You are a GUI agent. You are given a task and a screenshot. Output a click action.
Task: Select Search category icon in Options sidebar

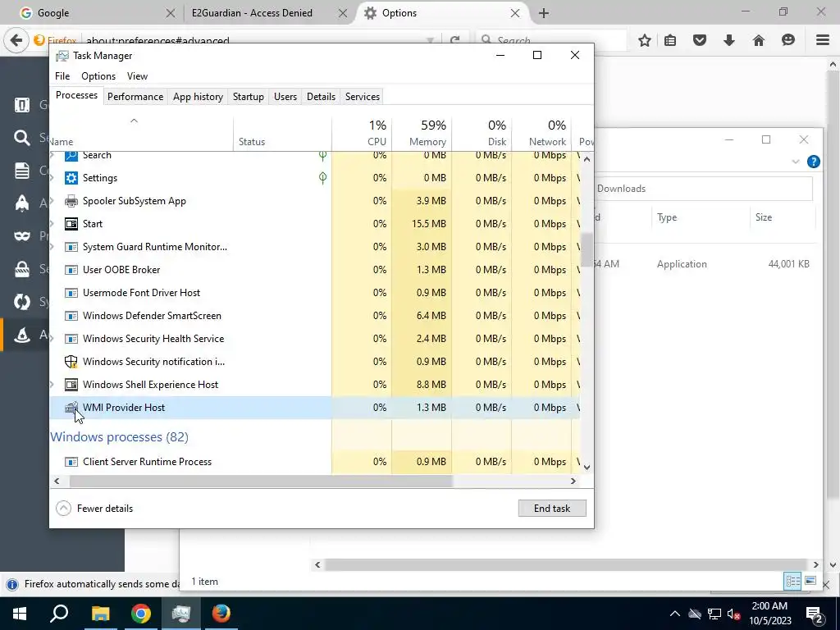pyautogui.click(x=22, y=138)
